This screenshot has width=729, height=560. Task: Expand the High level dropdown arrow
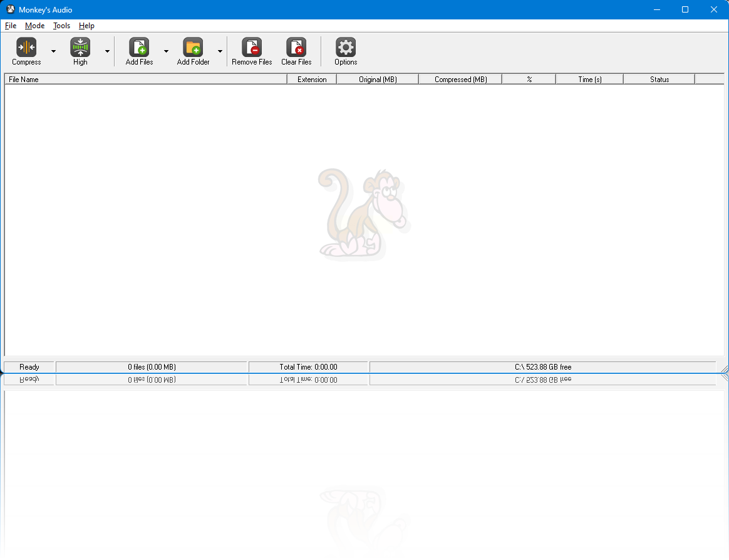107,51
